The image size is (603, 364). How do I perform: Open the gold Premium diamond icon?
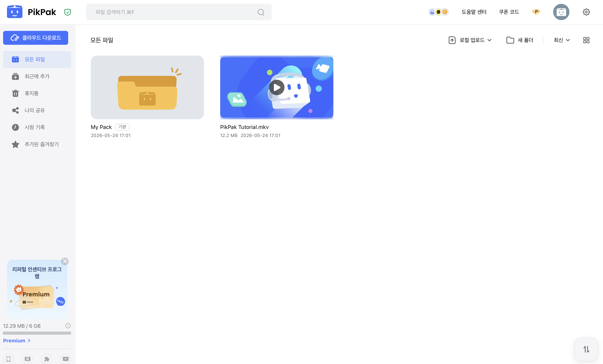(536, 12)
